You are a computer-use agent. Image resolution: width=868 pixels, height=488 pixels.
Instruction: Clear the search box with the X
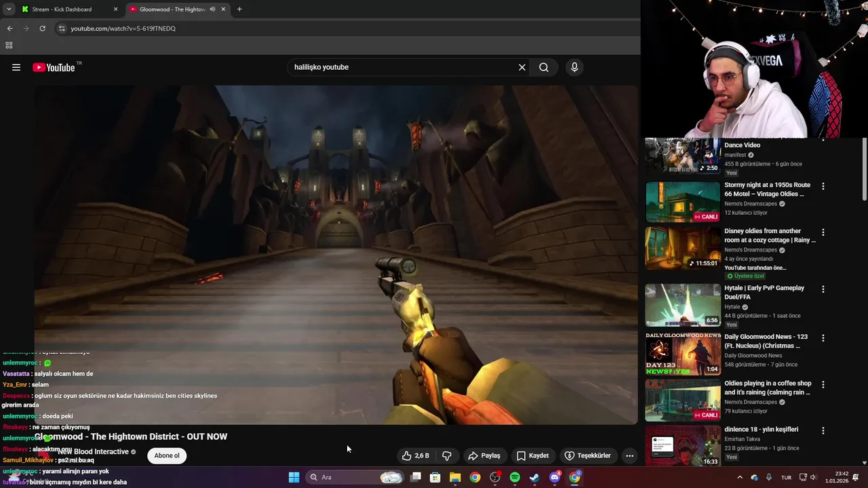(x=522, y=67)
